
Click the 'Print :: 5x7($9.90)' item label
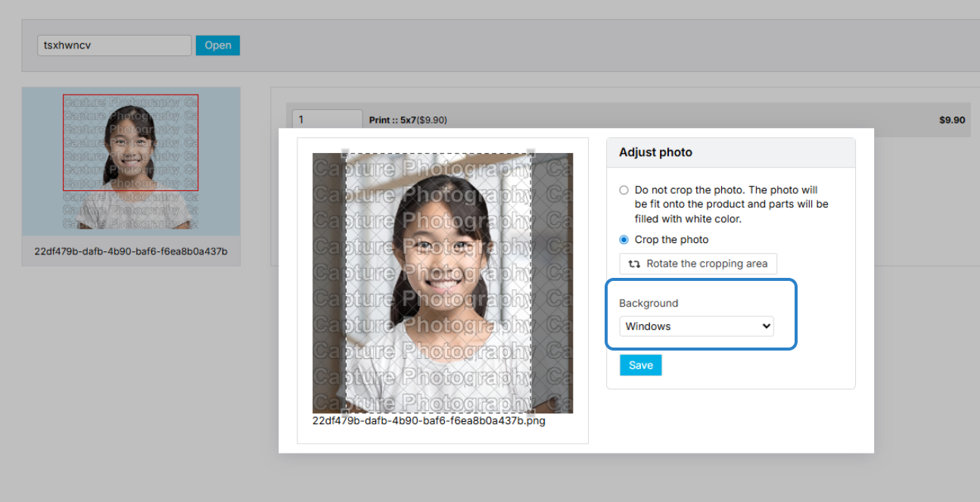tap(408, 120)
